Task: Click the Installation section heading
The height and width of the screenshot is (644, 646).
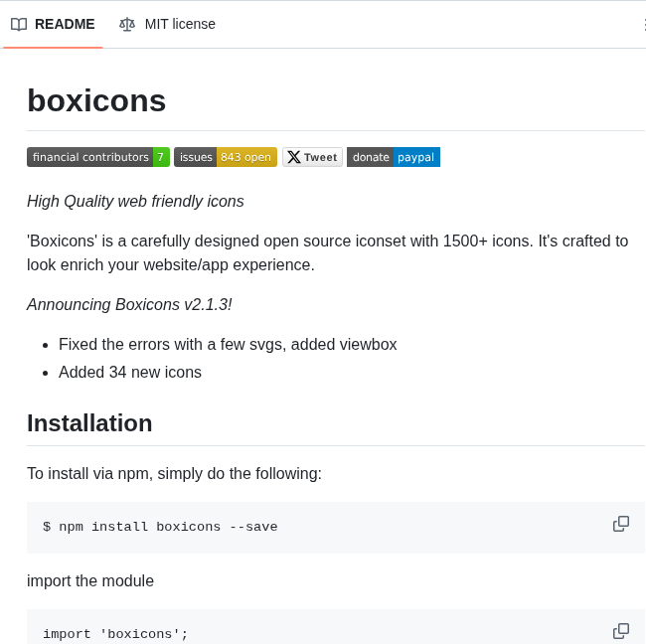Action: click(89, 423)
